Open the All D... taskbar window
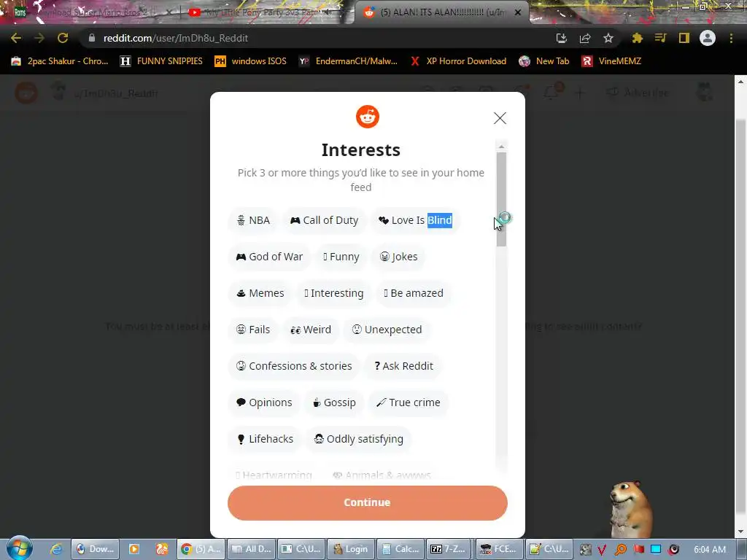The width and height of the screenshot is (747, 560). (x=251, y=549)
